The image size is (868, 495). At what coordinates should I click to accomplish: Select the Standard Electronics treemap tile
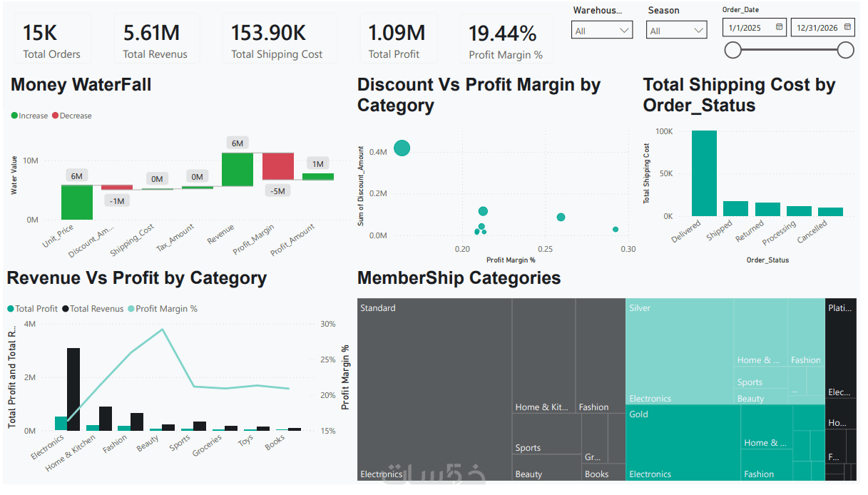434,389
